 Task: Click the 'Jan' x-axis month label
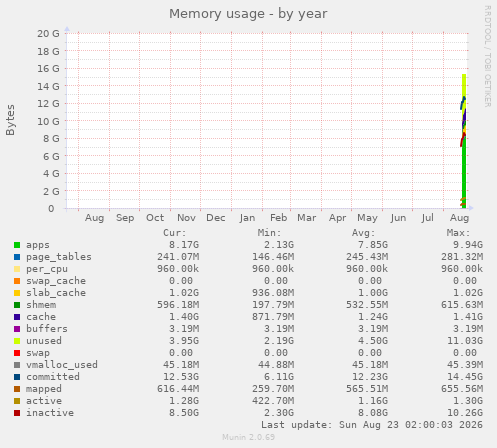tap(247, 218)
